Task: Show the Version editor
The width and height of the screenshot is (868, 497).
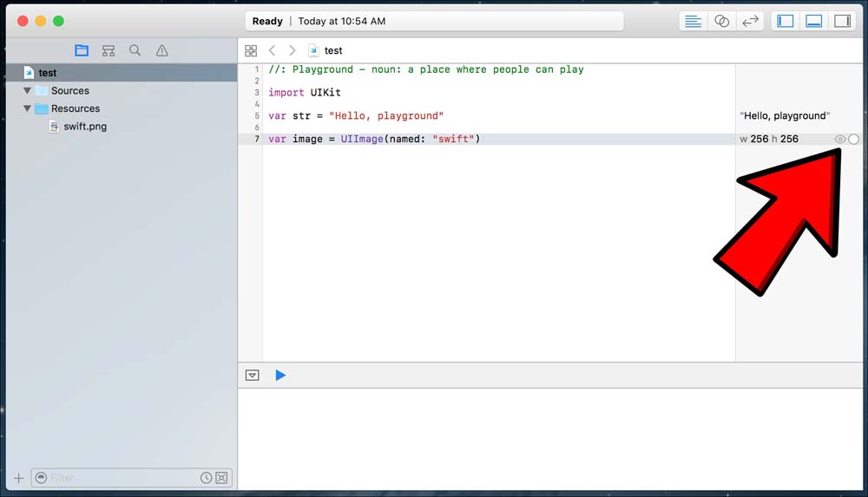Action: click(750, 21)
